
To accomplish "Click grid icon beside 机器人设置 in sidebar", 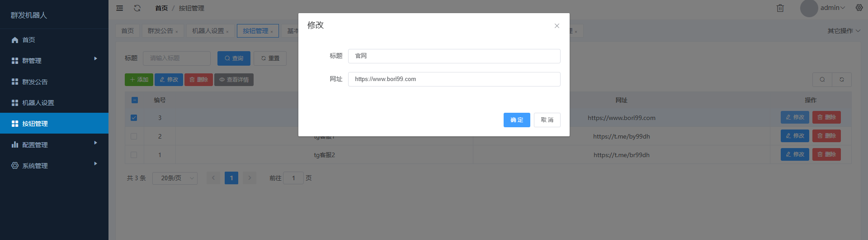I will coord(15,103).
